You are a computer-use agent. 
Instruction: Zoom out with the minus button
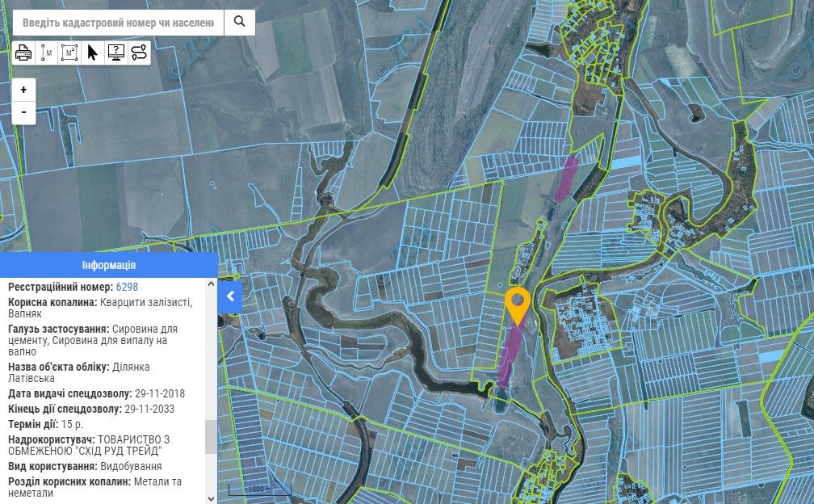point(24,111)
